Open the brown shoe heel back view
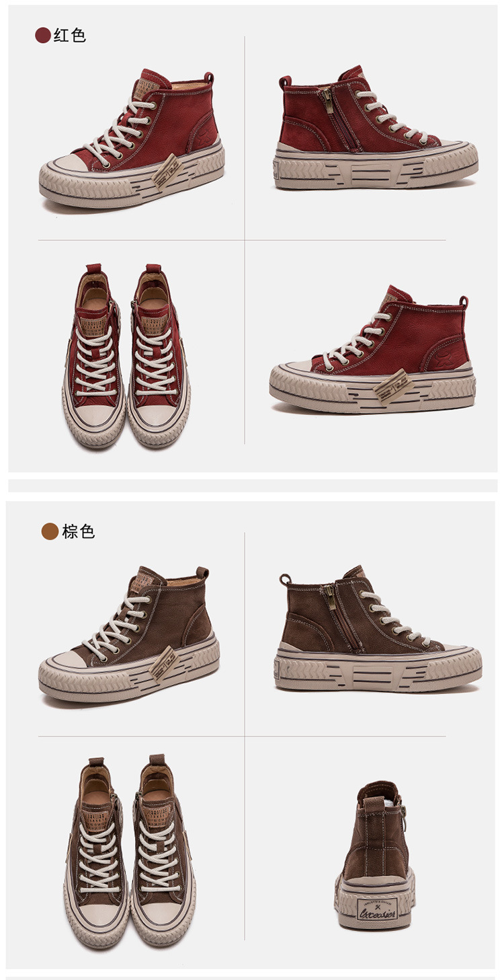Viewport: 504px width, 980px height. pos(375,856)
